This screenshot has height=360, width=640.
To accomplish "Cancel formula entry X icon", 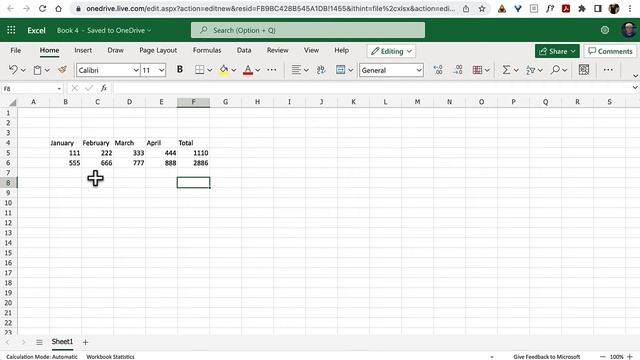I will click(74, 88).
